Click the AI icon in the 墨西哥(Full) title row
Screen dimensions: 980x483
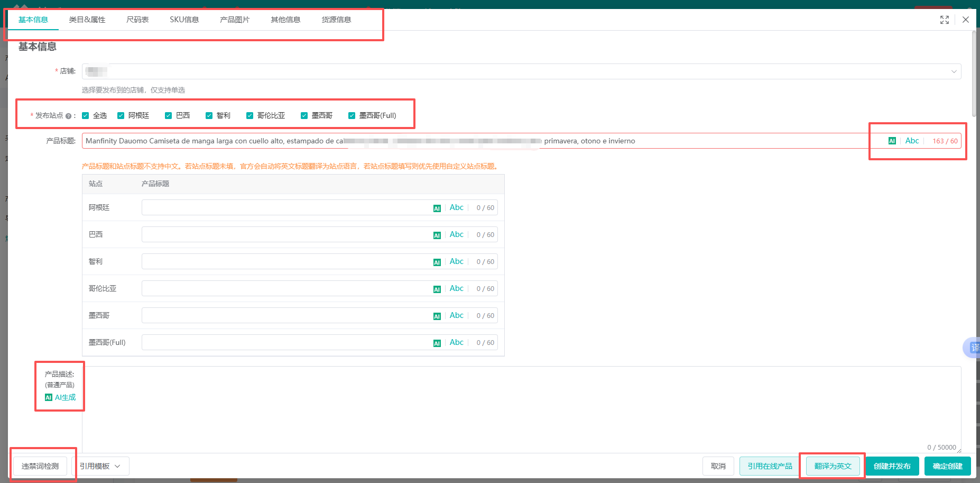pos(437,343)
